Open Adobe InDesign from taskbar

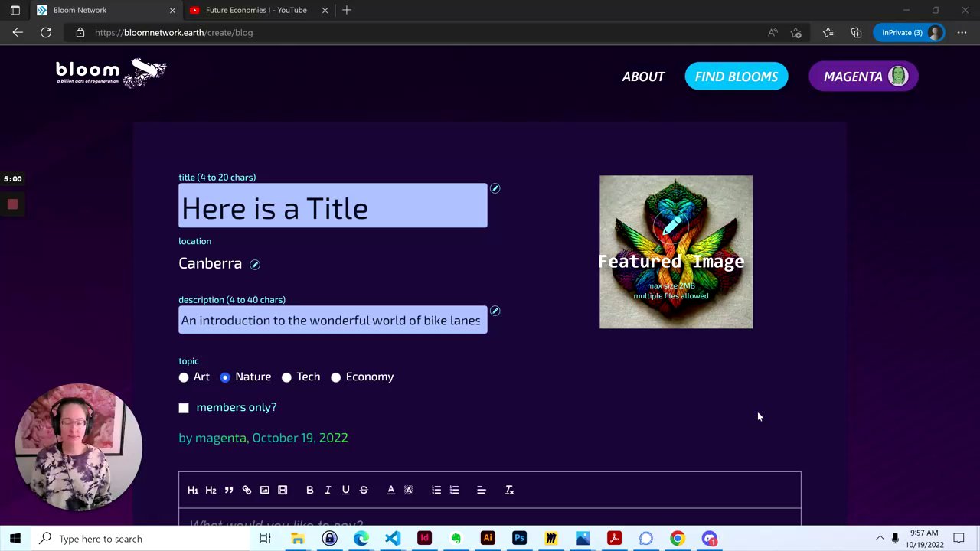(x=424, y=539)
